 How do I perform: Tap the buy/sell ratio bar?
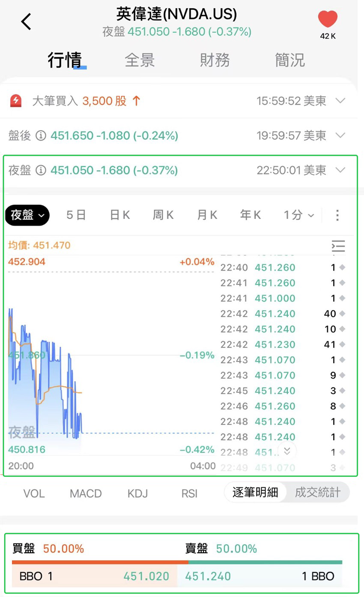click(x=177, y=562)
